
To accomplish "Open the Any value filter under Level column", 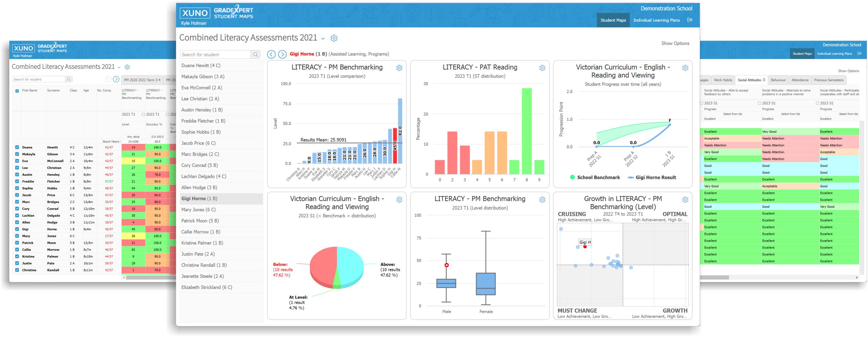I will pyautogui.click(x=133, y=137).
